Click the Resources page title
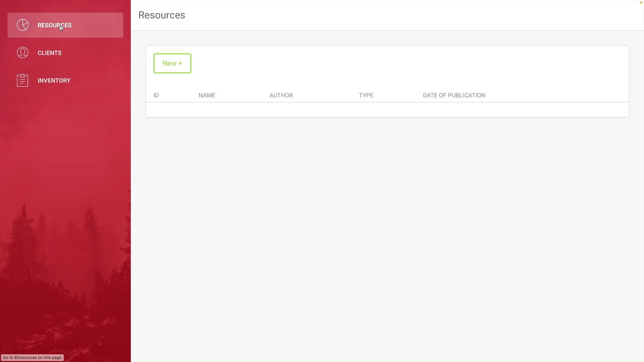Screen dimensions: 644x362 (x=161, y=15)
